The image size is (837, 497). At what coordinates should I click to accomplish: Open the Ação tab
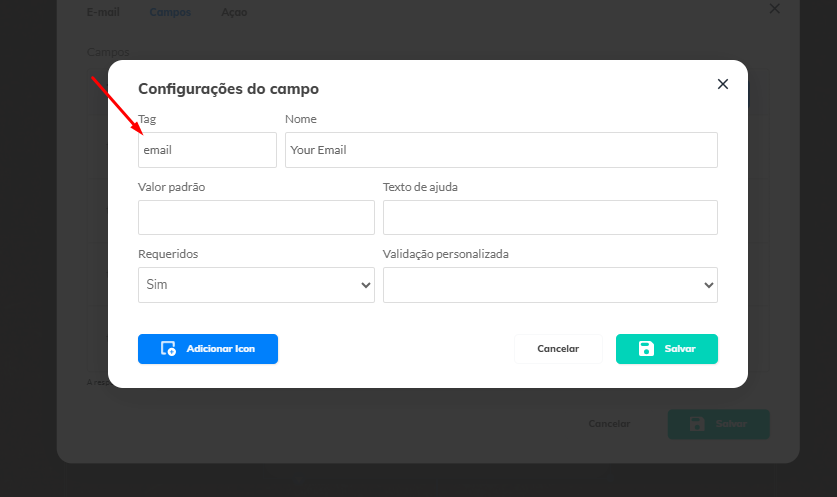[x=234, y=13]
